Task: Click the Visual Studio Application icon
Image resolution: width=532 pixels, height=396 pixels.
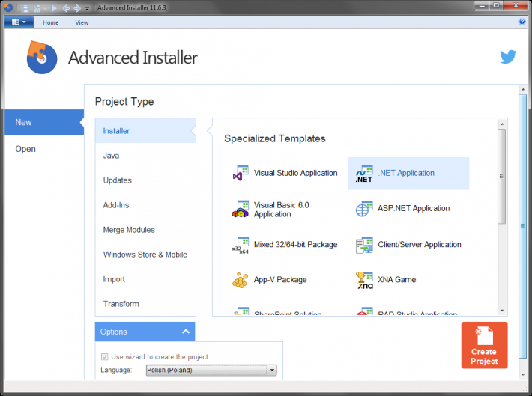Action: point(241,173)
